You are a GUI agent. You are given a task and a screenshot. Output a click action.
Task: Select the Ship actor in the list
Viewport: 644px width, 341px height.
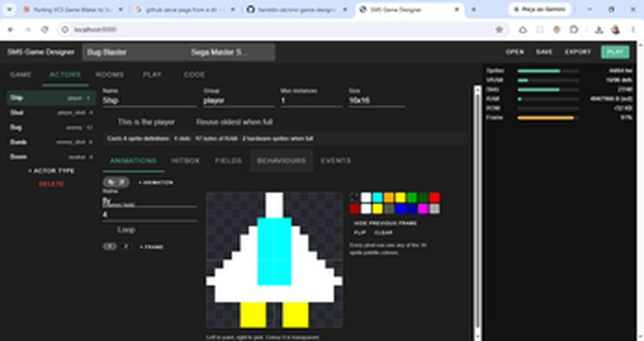[52, 98]
